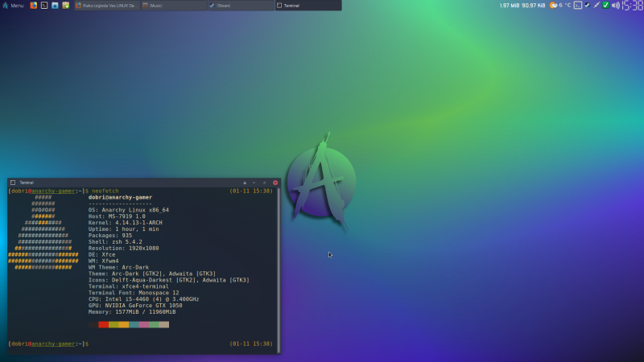
Task: Minimize the Terminal window
Action: tap(254, 183)
